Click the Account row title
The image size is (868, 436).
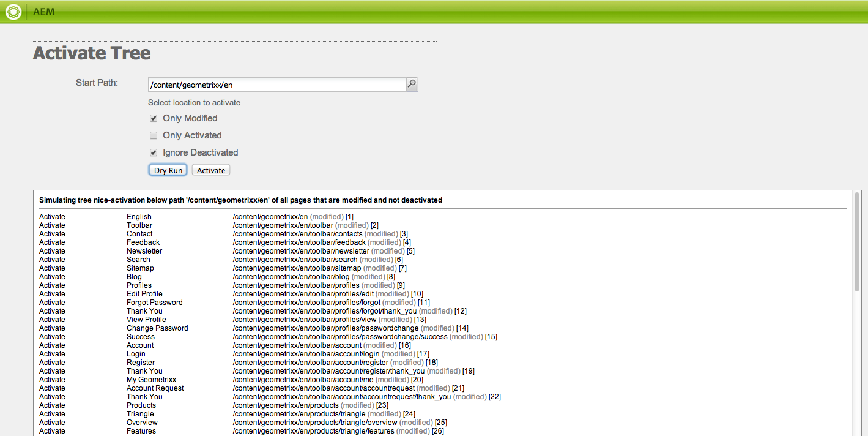pos(140,345)
